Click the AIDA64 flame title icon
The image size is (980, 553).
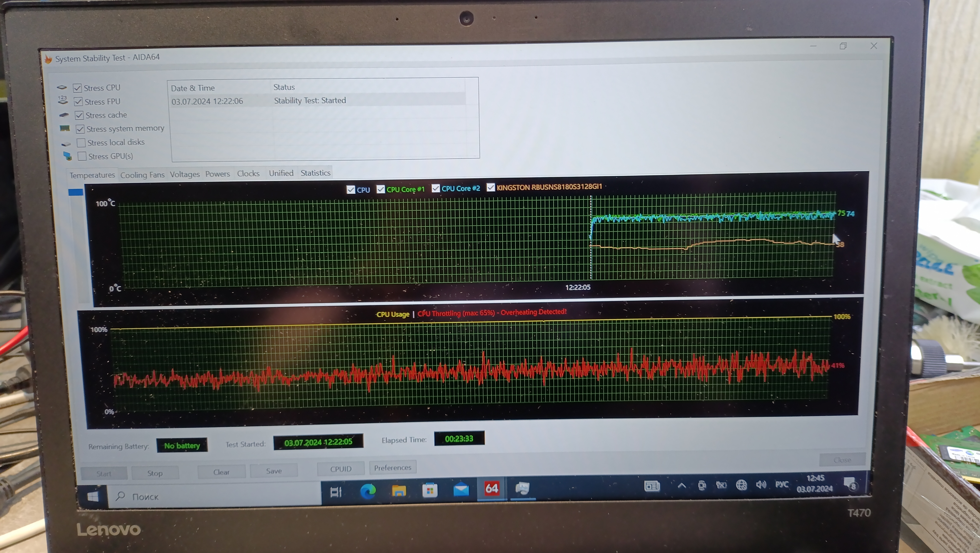tap(48, 59)
